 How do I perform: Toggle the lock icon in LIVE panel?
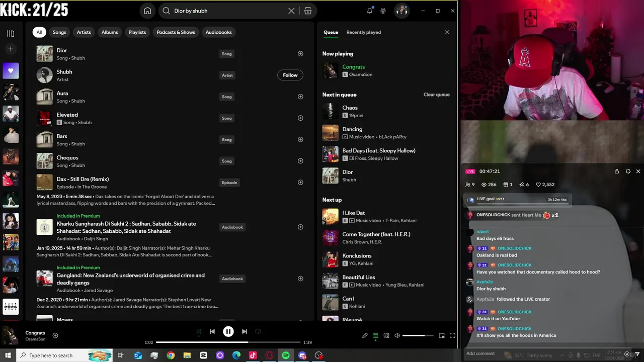[x=617, y=171]
